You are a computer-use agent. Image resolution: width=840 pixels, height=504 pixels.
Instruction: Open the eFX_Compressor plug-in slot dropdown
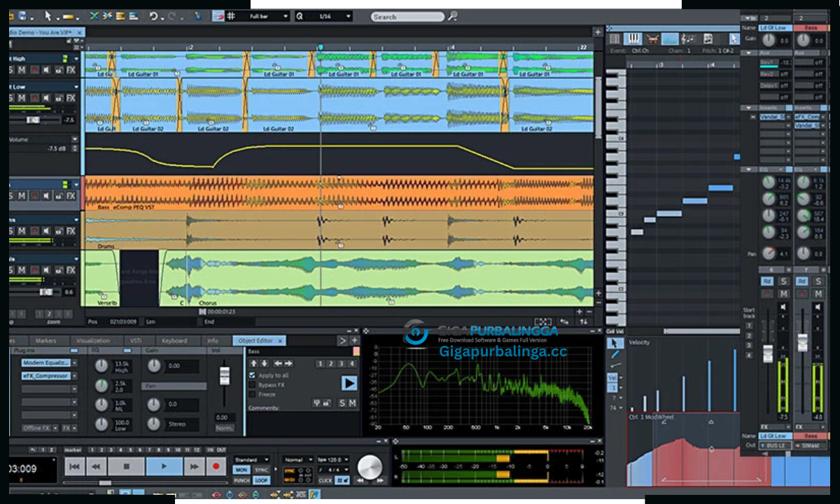pyautogui.click(x=74, y=376)
